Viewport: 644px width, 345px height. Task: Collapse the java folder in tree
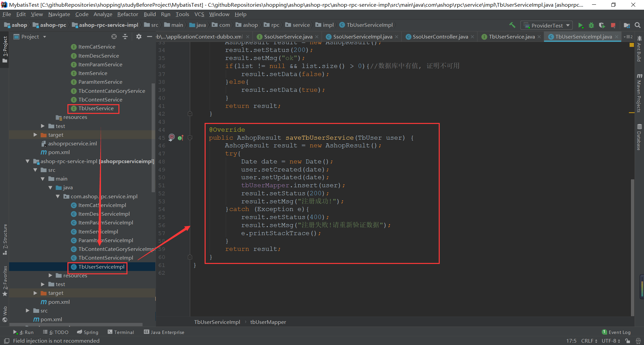click(50, 188)
